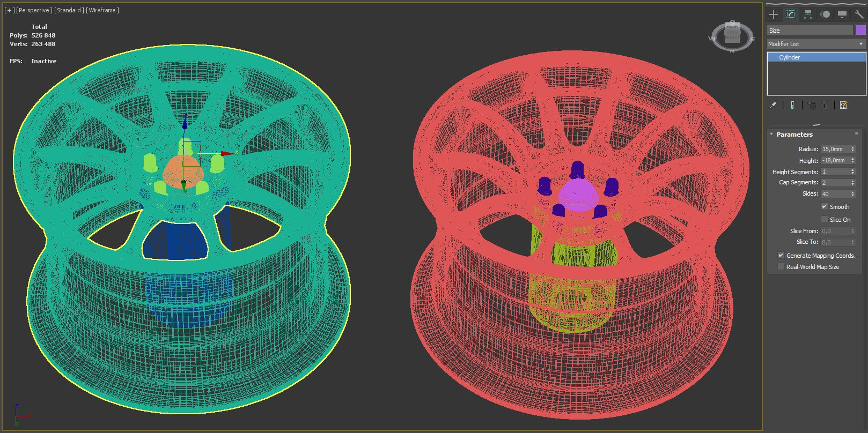Click the object name field "Size"
Screen dimensions: 868x433
click(x=810, y=31)
